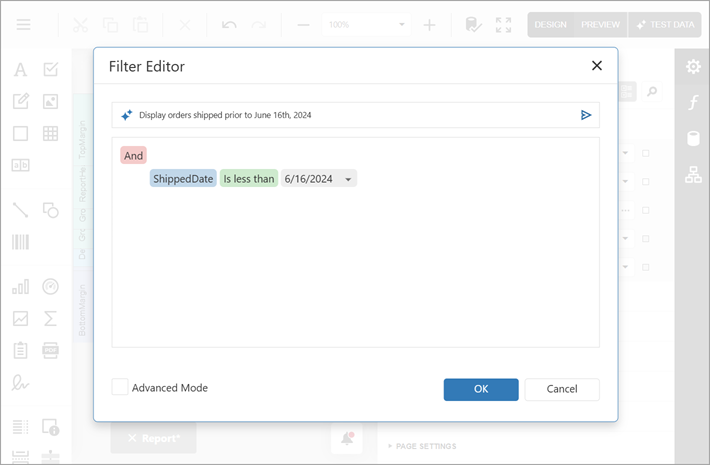
Task: Expand the PAGE SETTINGS section
Action: pyautogui.click(x=422, y=446)
